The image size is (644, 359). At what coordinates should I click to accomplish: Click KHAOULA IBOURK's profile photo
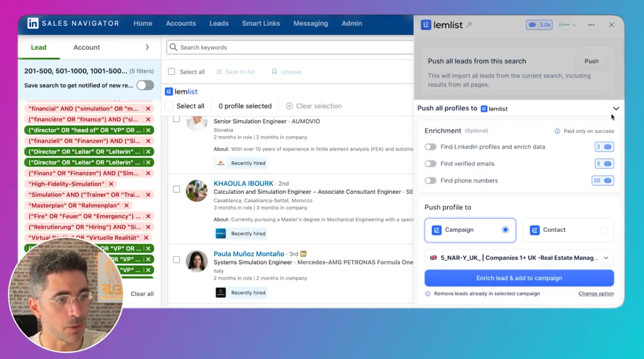coord(197,191)
